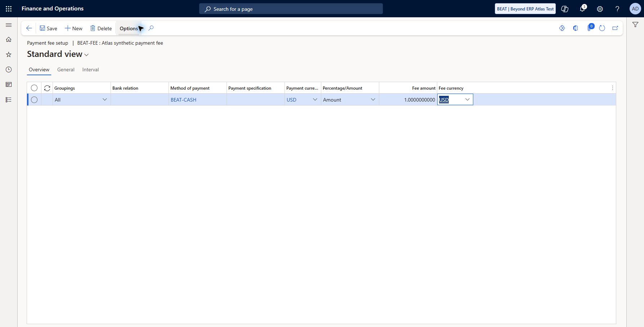
Task: Open Modules list icon in sidebar
Action: 9,100
